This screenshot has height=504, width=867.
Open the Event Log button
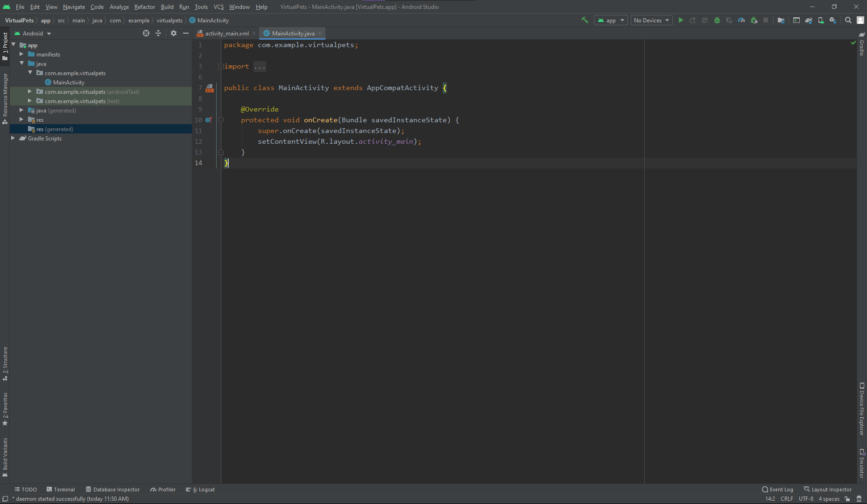pos(777,490)
